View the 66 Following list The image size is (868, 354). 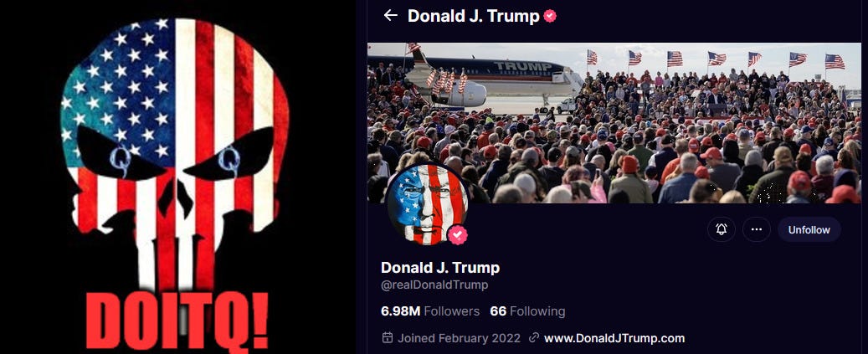(527, 310)
